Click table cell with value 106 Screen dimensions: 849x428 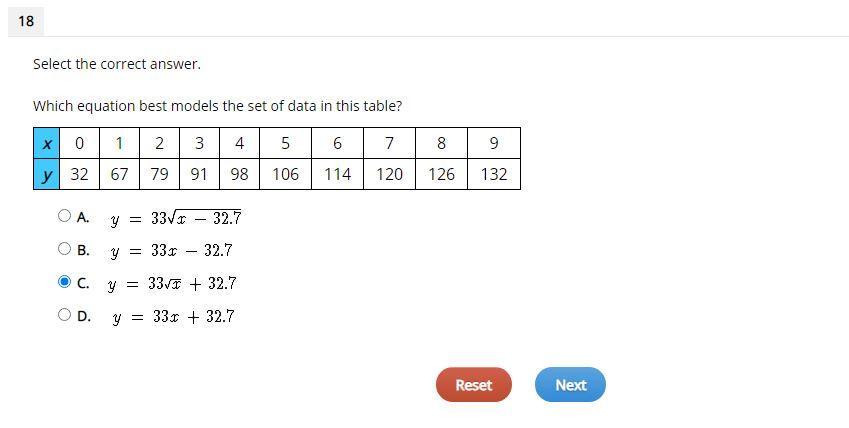pos(286,174)
